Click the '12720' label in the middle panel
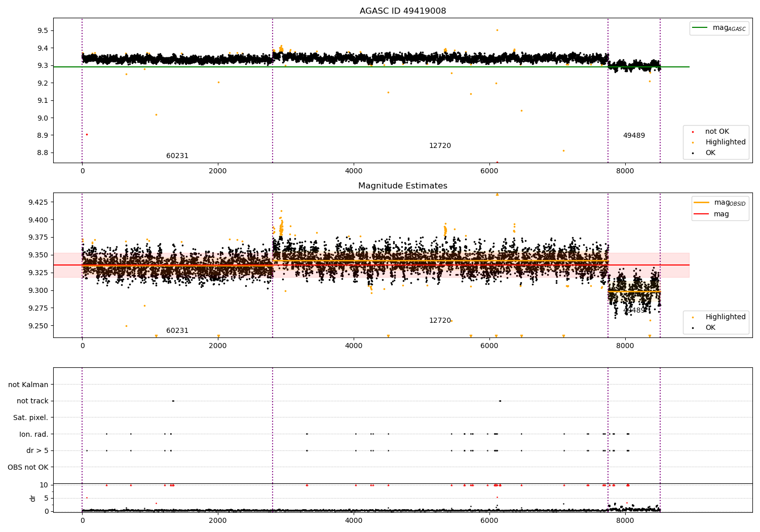The height and width of the screenshot is (532, 760). pyautogui.click(x=440, y=321)
